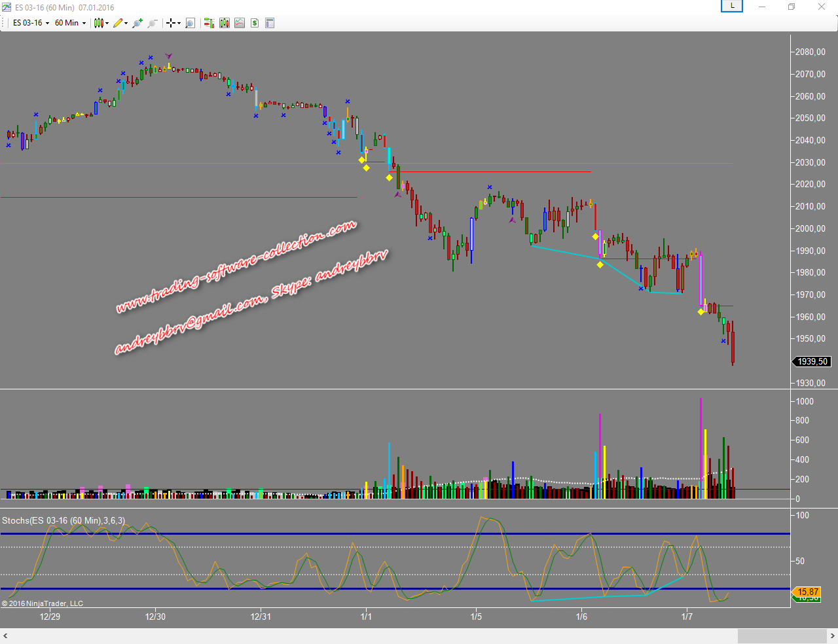Viewport: 838px width, 644px height.
Task: Open the candlestick chart style dropdown arrow
Action: [107, 23]
